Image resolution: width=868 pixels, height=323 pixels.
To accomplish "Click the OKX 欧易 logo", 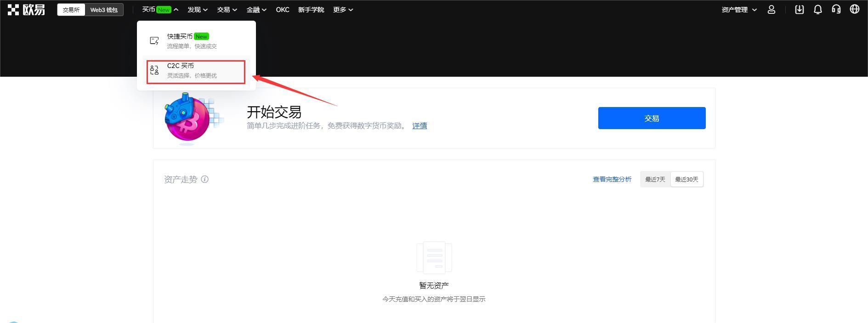I will pyautogui.click(x=26, y=10).
